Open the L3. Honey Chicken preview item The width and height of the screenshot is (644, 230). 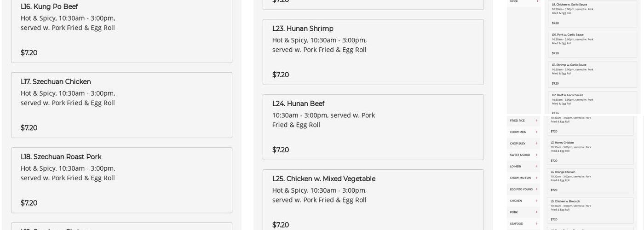tap(590, 151)
